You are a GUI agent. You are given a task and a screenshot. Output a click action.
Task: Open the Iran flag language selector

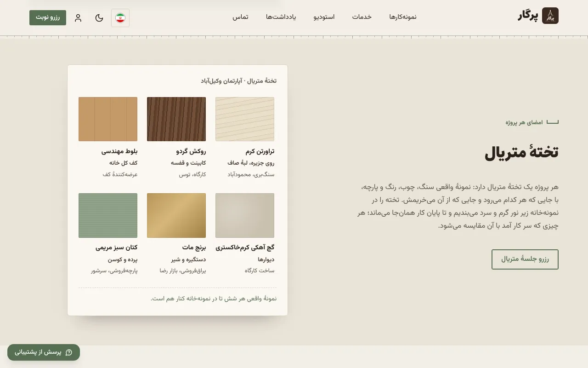[x=120, y=18]
